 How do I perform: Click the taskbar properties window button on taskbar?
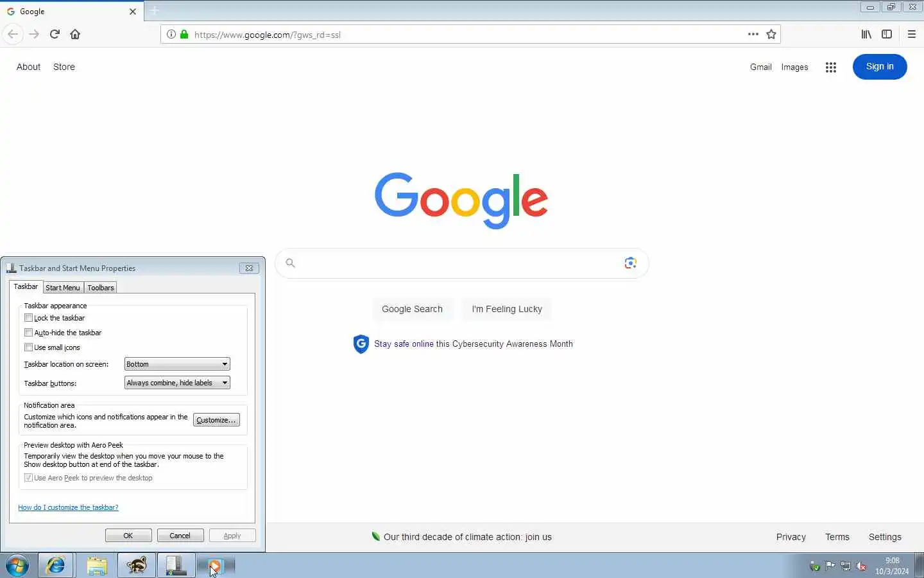pyautogui.click(x=176, y=566)
